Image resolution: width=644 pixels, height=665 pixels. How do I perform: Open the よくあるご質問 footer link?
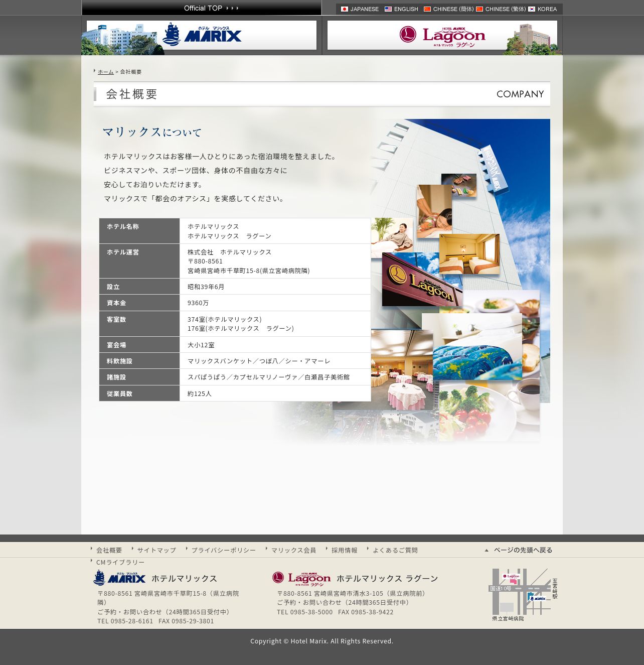point(395,550)
